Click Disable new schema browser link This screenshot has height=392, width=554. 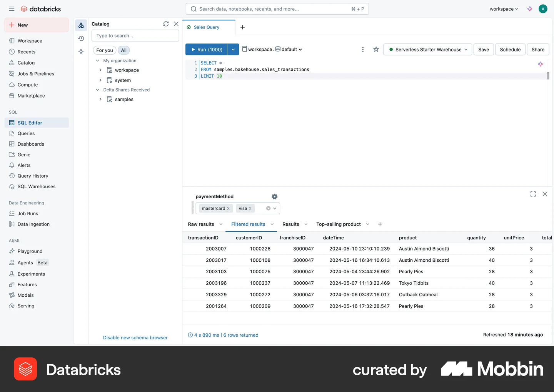pos(135,337)
